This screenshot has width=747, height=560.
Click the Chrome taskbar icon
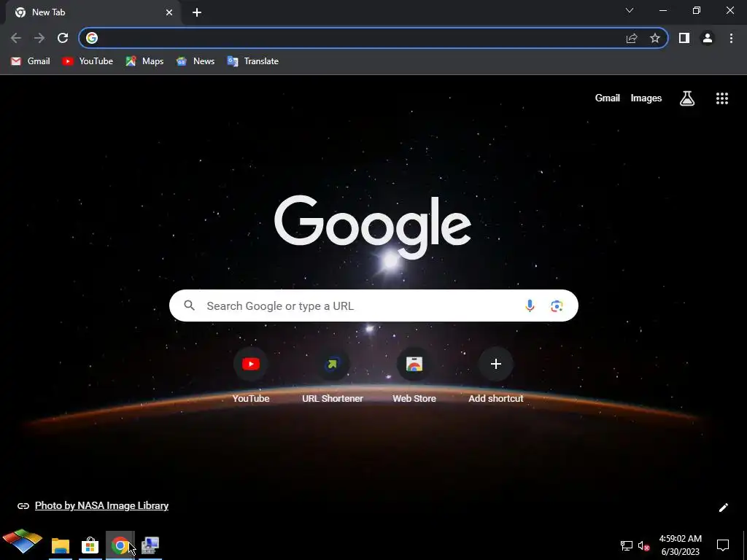click(120, 545)
